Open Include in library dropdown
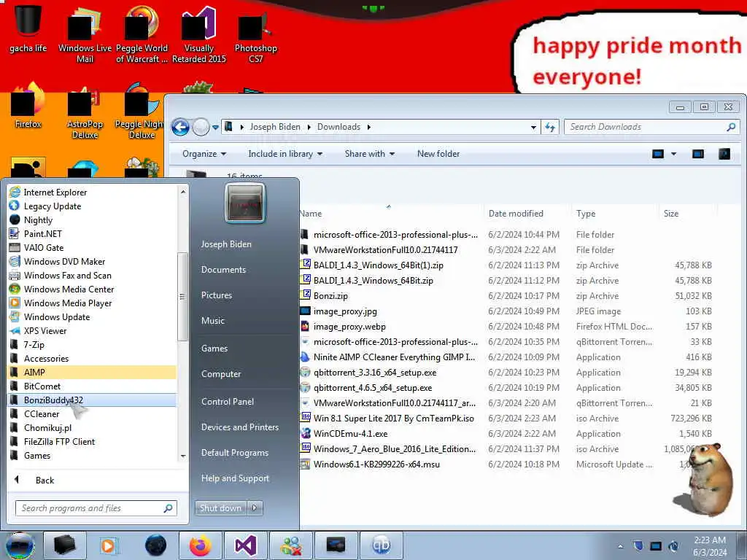 285,154
